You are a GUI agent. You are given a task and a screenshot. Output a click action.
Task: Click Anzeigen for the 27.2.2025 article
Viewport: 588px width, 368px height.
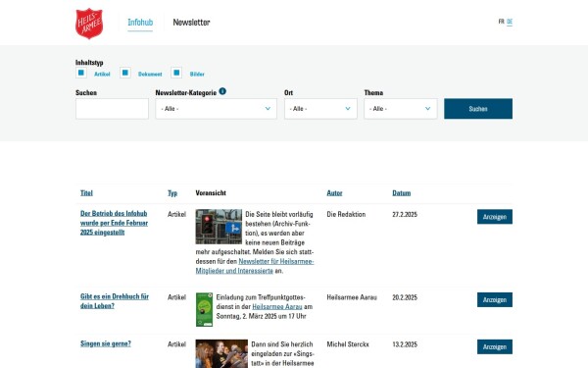coord(495,217)
